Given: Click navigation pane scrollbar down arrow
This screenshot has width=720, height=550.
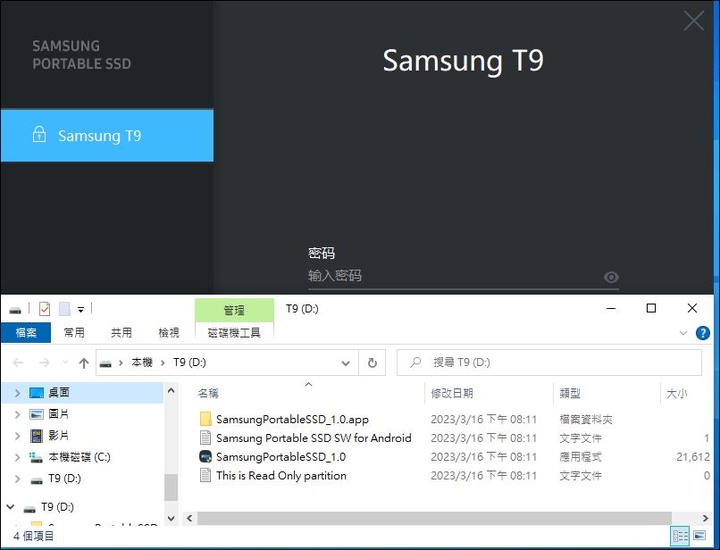Looking at the screenshot, I should [x=171, y=519].
